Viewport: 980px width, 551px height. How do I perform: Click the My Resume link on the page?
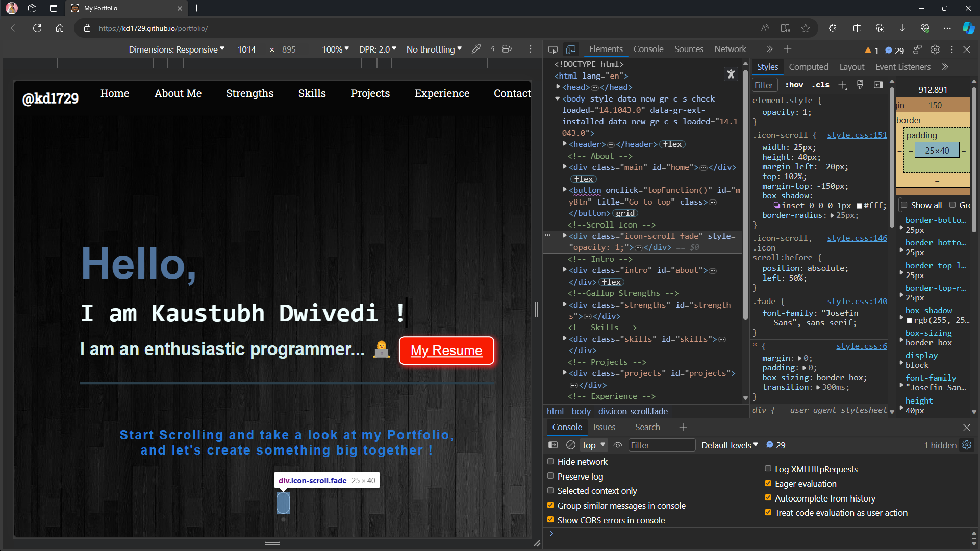446,350
